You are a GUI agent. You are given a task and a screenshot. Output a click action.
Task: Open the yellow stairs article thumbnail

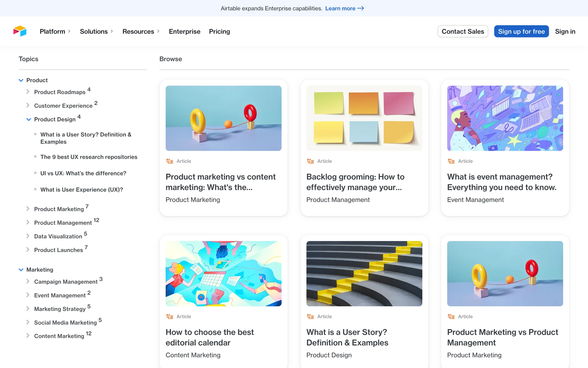coord(364,274)
